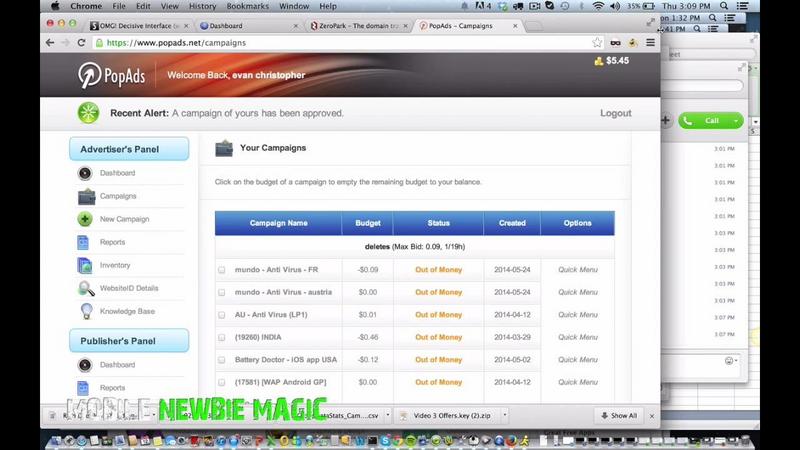
Task: Open the File menu
Action: pos(119,6)
